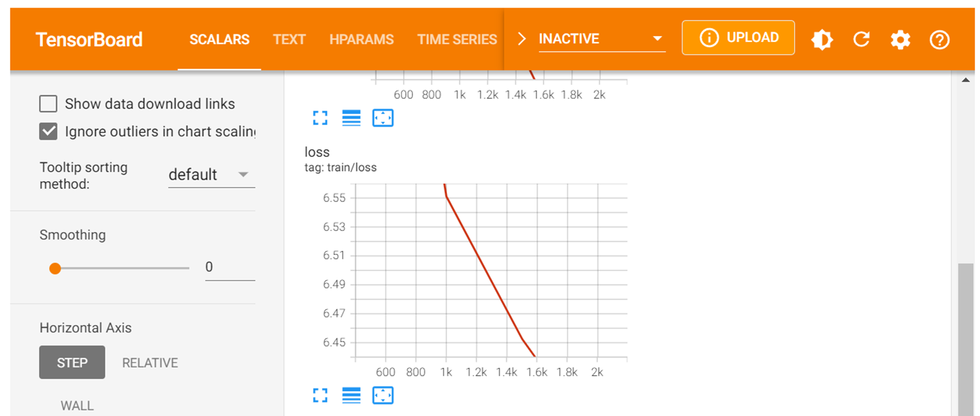Switch to the HPARAMS tab
The width and height of the screenshot is (980, 416).
click(361, 39)
